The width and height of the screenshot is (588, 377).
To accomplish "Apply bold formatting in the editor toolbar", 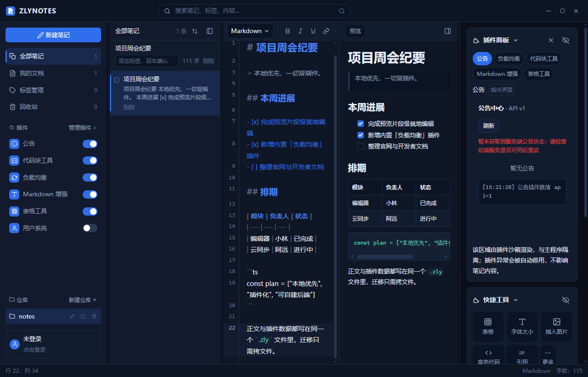I will coord(288,31).
